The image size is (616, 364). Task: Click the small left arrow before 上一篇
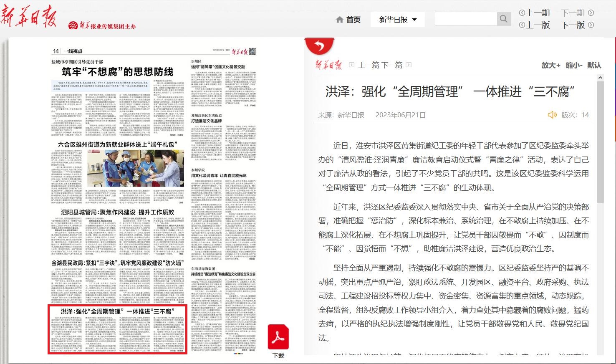[352, 65]
